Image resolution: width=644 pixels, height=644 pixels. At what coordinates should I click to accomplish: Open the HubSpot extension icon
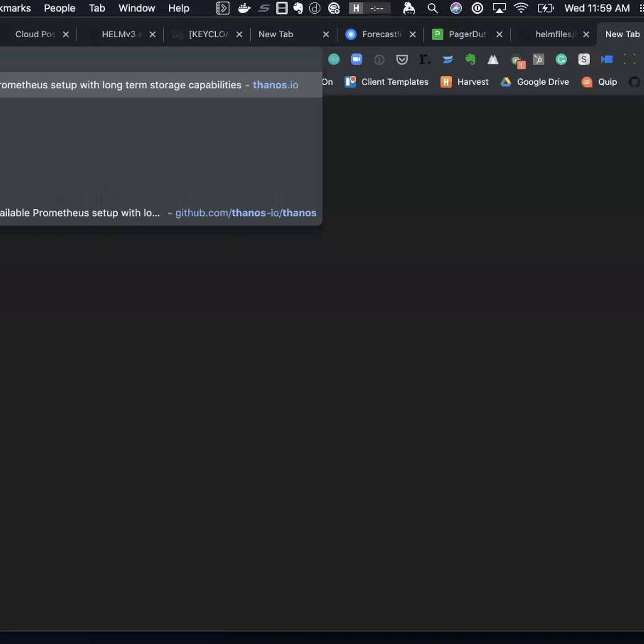pyautogui.click(x=538, y=59)
